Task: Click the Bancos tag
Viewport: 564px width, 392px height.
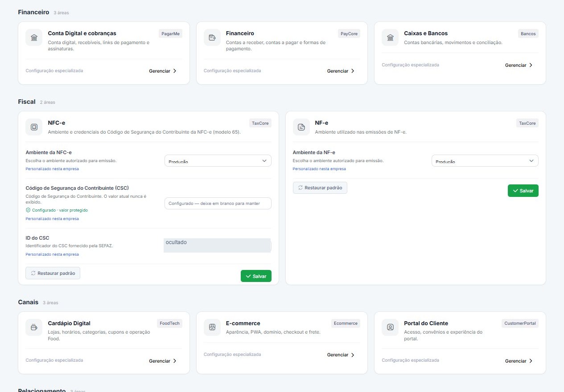Action: 528,33
